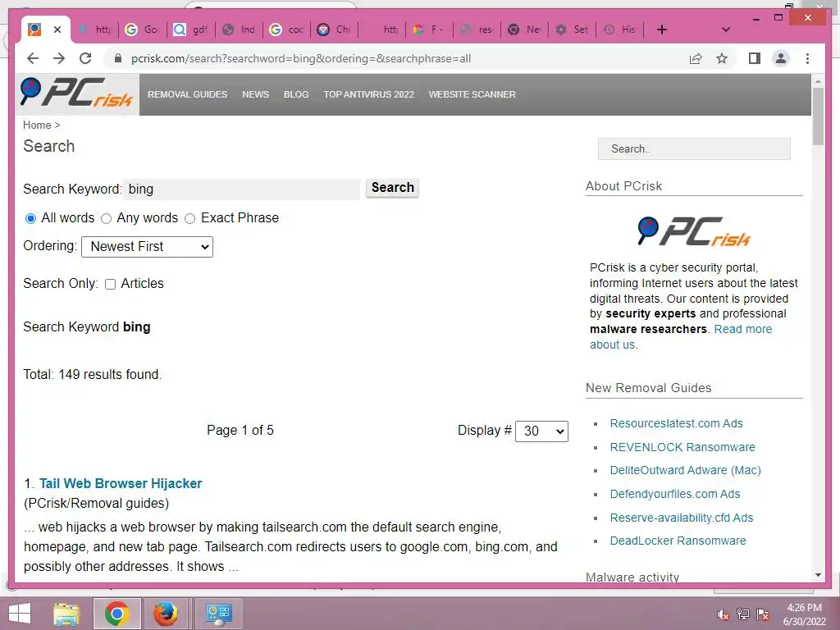This screenshot has width=840, height=630.
Task: Tick the Articles checkbox
Action: [111, 284]
